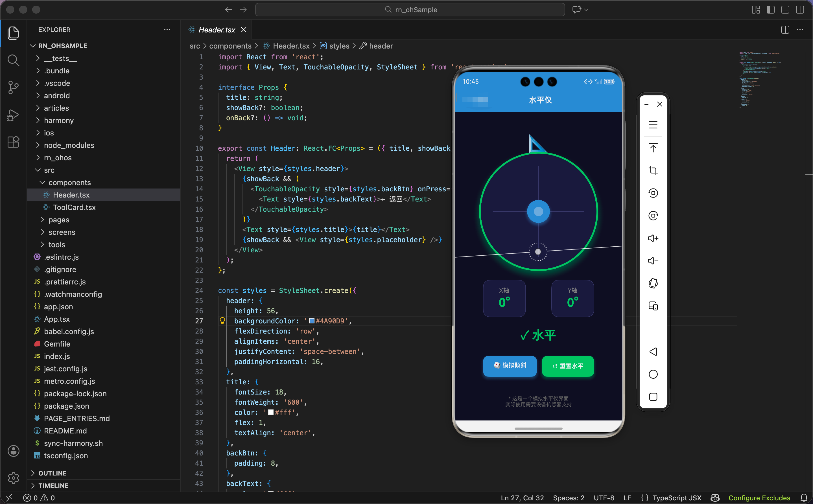Split the editor to the right
Image resolution: width=813 pixels, height=504 pixels.
point(785,30)
